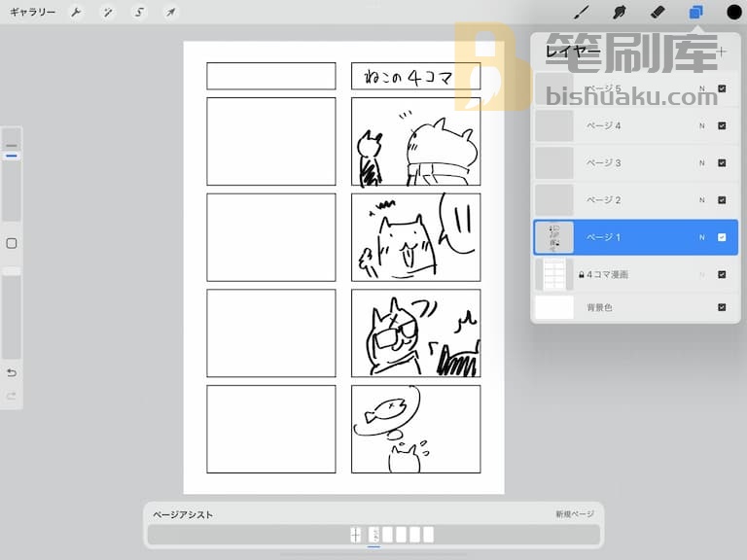Select the grid template page in Page Assist
Image resolution: width=747 pixels, height=560 pixels.
(355, 535)
